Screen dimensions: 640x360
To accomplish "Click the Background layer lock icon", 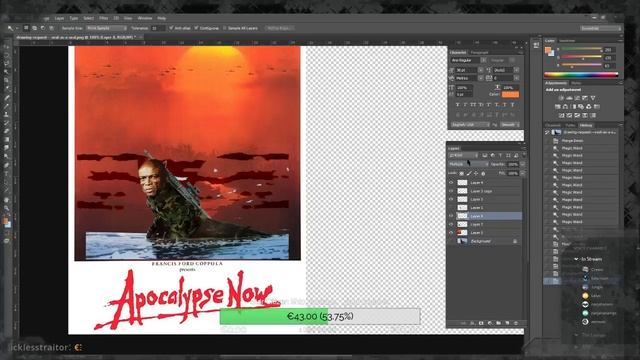I will tap(515, 241).
